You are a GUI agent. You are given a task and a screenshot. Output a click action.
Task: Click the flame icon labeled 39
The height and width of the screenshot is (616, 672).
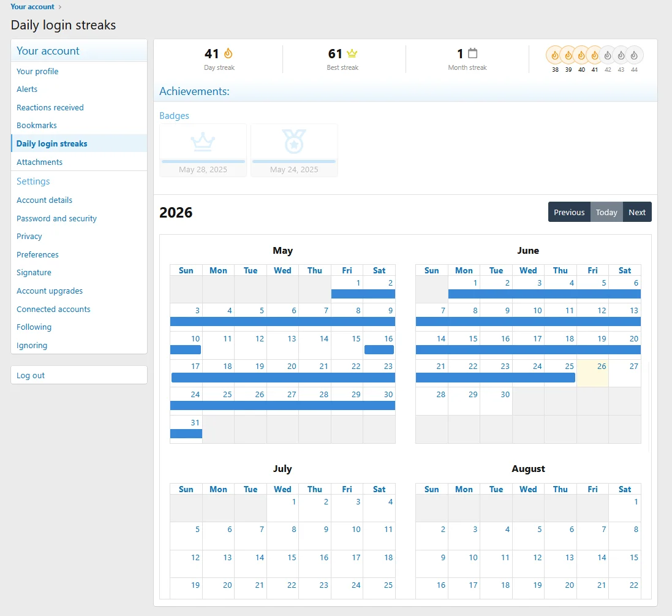click(568, 55)
